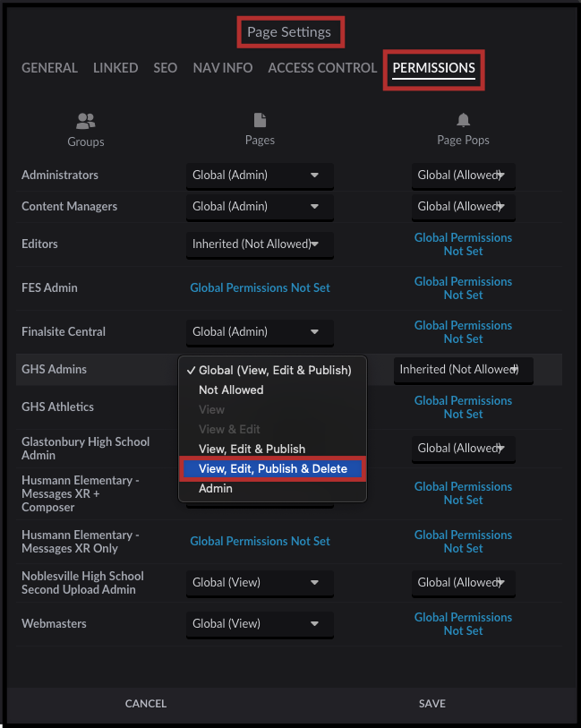Switch to the LINKED tab
The height and width of the screenshot is (728, 581).
115,68
